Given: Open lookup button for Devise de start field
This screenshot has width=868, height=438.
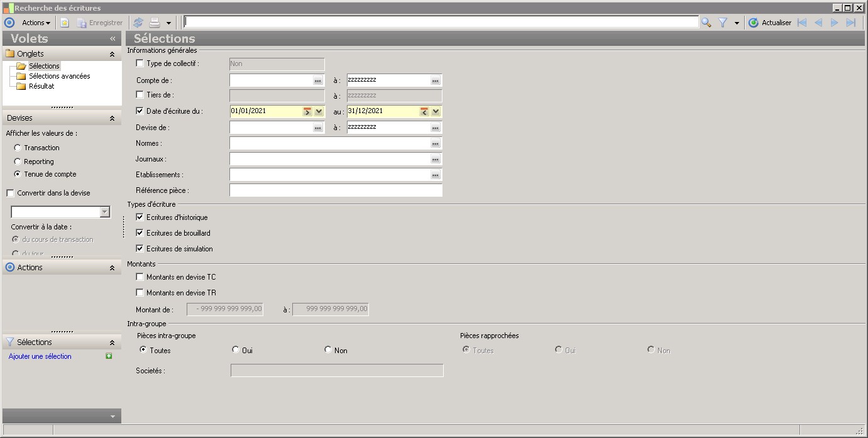Looking at the screenshot, I should 318,128.
